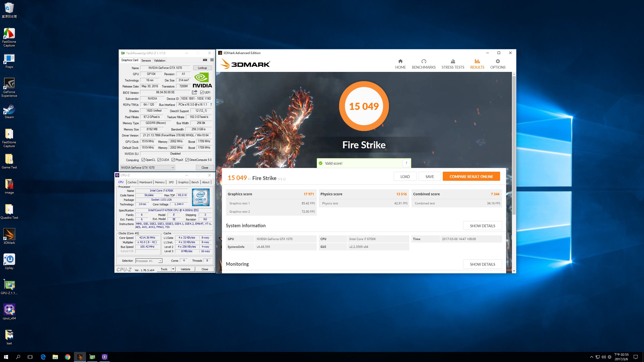Image resolution: width=644 pixels, height=362 pixels.
Task: Open Microsoft Edge from the taskbar
Action: coord(43,357)
